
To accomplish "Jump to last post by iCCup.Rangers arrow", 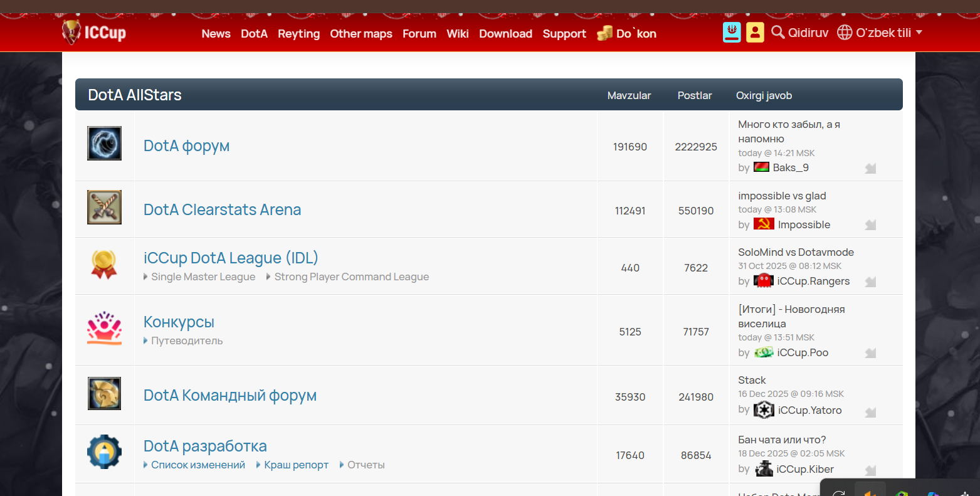I will [x=870, y=282].
